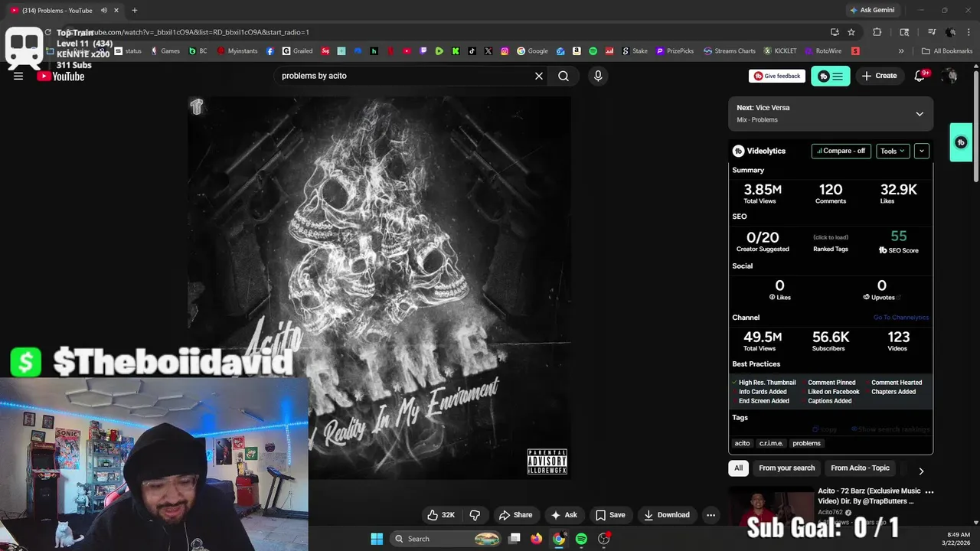Click the 'problems' tag chip
980x551 pixels.
click(806, 443)
